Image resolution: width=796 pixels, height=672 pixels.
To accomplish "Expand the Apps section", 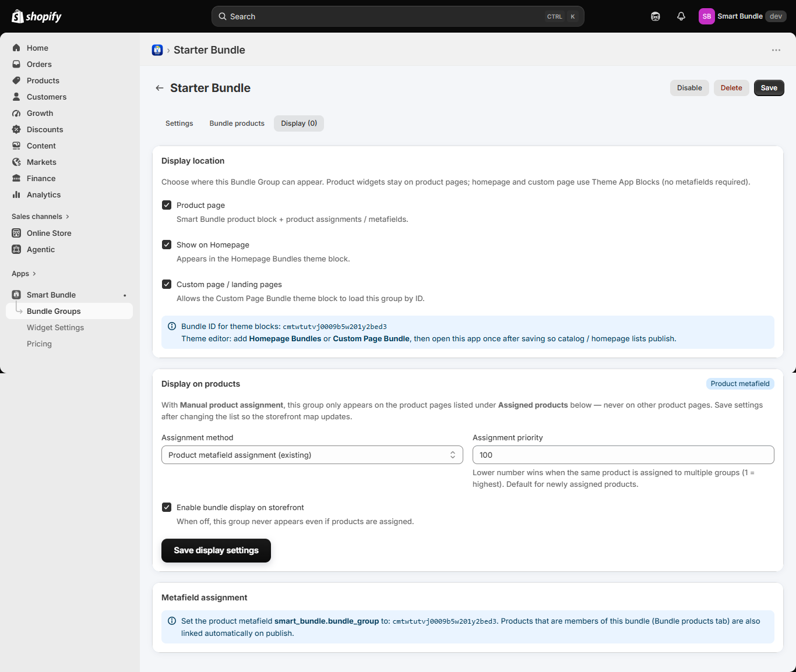I will pos(24,274).
